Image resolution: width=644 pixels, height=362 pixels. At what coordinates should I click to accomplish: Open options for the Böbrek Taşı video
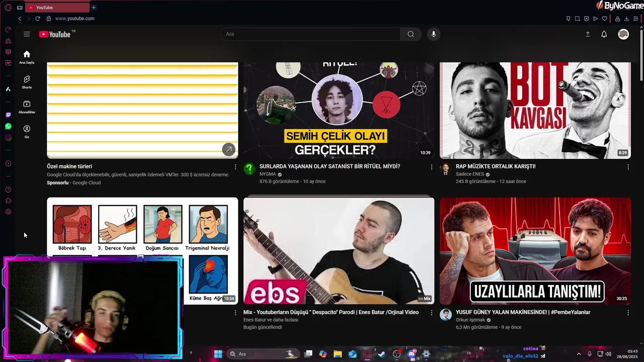tap(235, 313)
